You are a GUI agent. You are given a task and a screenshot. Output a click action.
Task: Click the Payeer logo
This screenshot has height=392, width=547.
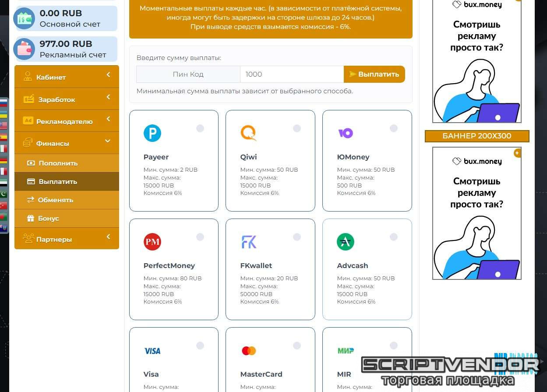point(152,133)
